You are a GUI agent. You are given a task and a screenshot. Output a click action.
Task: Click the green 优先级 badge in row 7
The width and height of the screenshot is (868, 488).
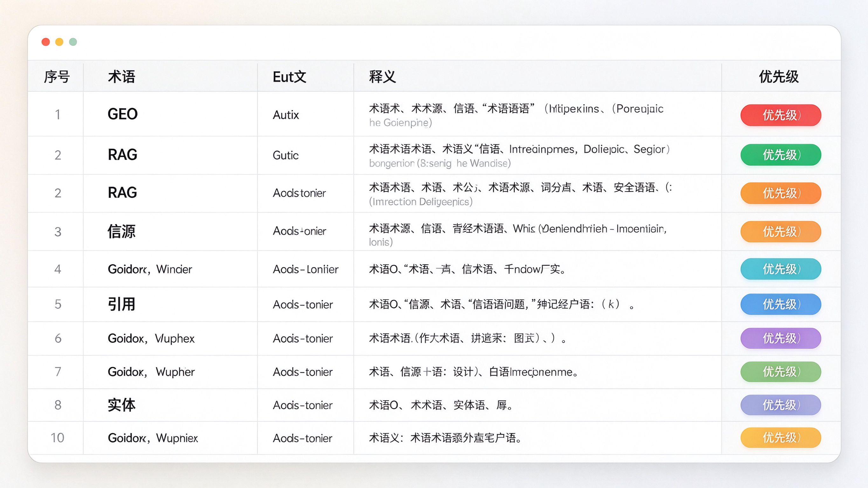tap(780, 372)
